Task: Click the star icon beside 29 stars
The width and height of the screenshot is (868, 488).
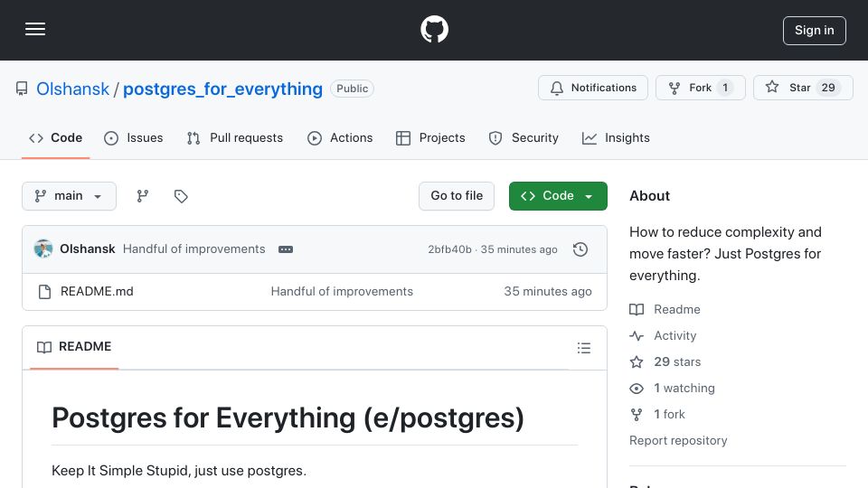Action: click(637, 362)
